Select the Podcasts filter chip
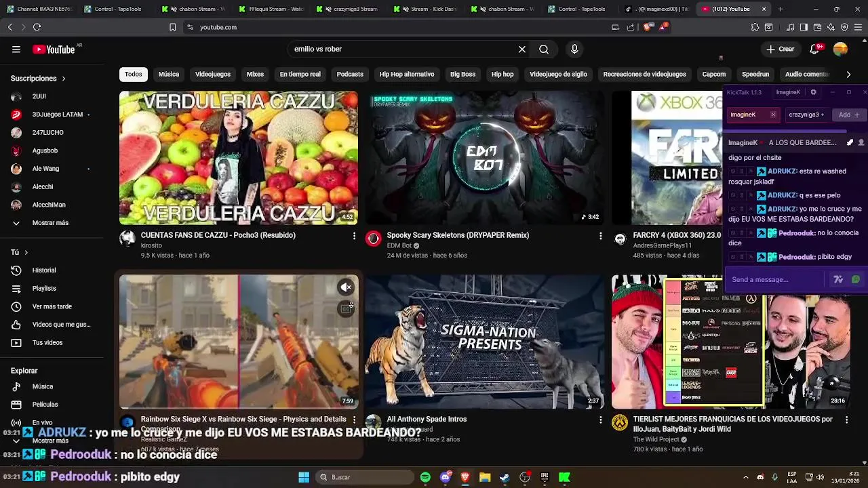Screen dimensions: 868x488 [350, 74]
